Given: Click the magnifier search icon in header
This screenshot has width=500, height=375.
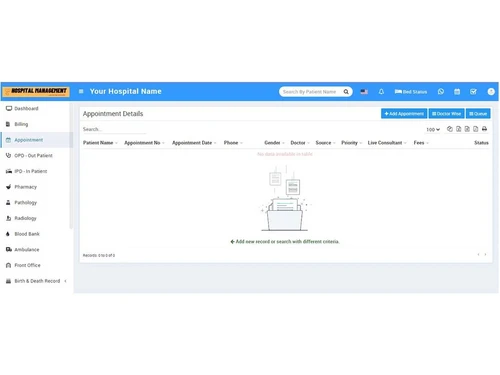Looking at the screenshot, I should [x=346, y=92].
